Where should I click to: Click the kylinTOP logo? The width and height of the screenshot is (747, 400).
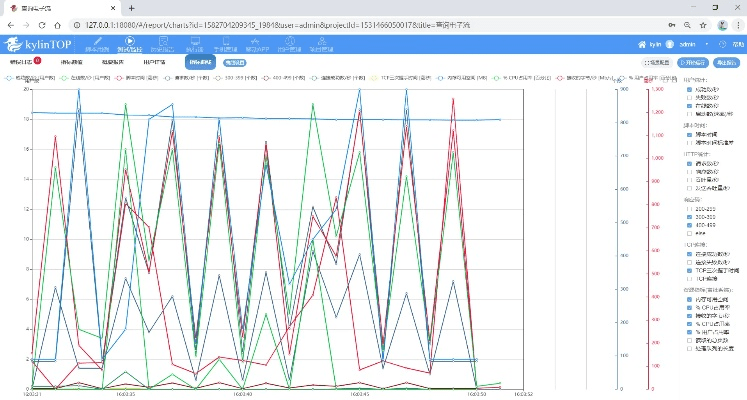40,45
